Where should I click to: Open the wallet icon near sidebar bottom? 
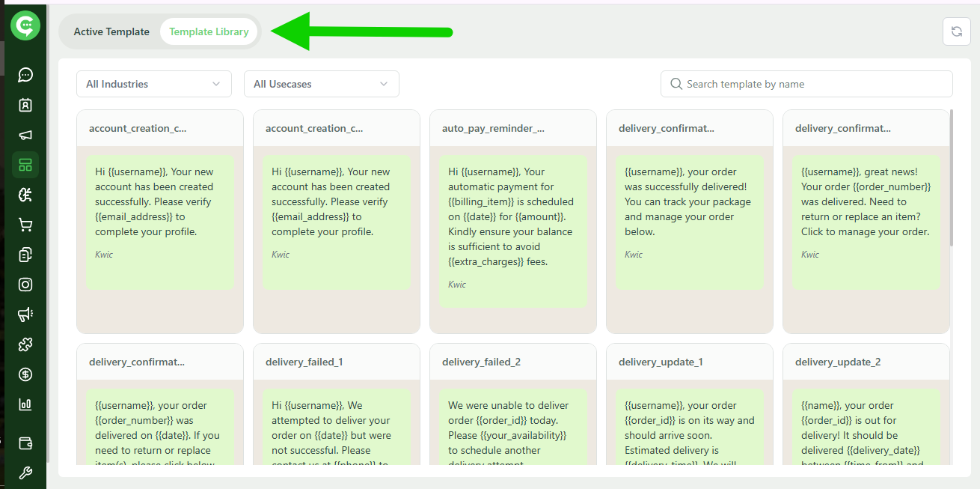(25, 443)
